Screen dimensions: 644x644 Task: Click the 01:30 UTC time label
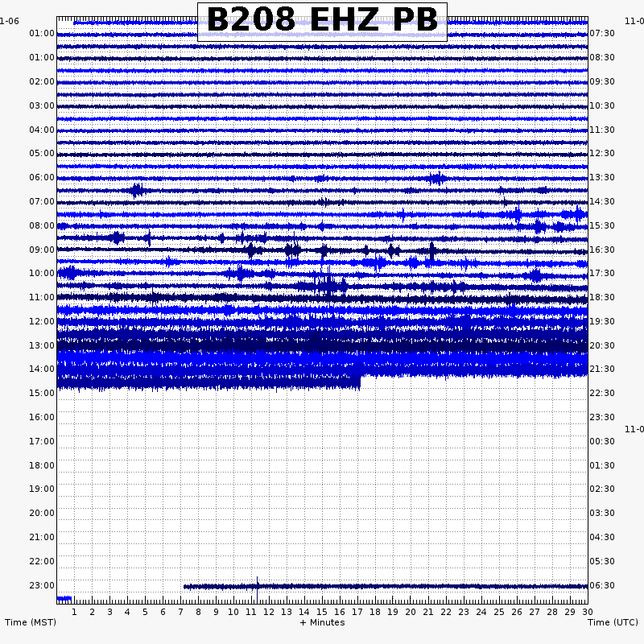pyautogui.click(x=602, y=465)
